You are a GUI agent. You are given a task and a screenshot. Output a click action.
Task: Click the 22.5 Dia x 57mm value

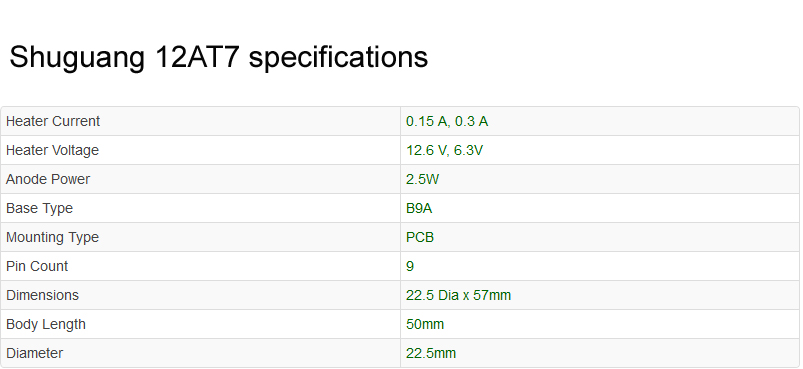458,295
